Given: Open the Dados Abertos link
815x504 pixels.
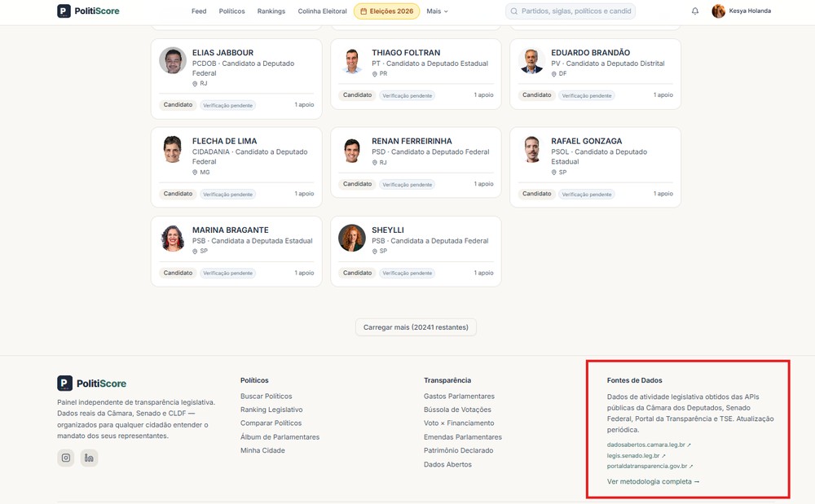Looking at the screenshot, I should tap(447, 465).
